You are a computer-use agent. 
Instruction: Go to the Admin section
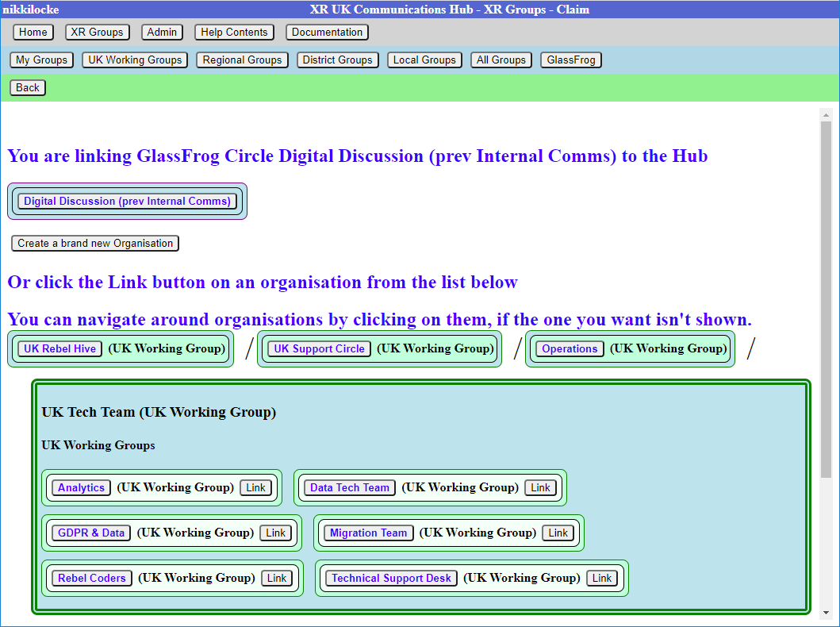tap(162, 33)
